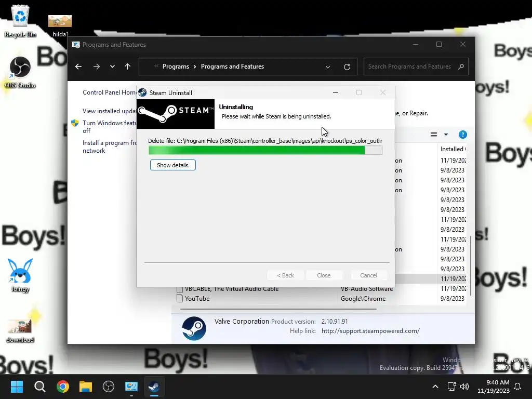
Task: Open Install a program from the network
Action: 109,147
